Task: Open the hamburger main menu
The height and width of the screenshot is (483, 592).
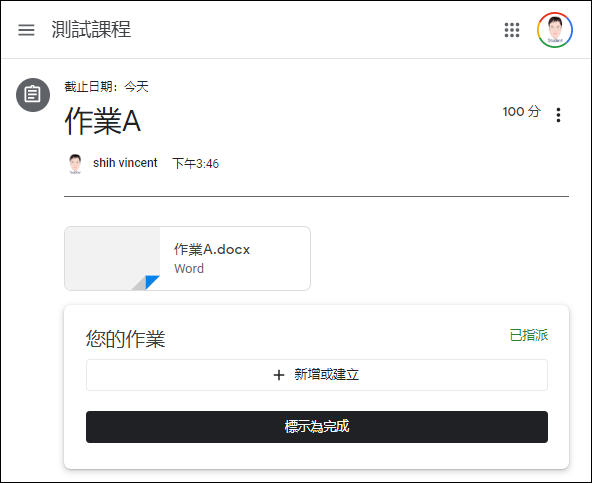Action: pyautogui.click(x=26, y=30)
